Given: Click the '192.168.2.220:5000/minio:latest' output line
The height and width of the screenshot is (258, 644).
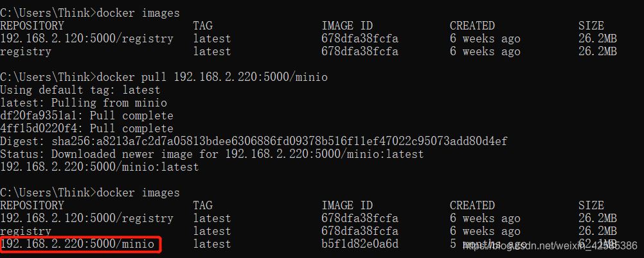Looking at the screenshot, I should (x=100, y=167).
